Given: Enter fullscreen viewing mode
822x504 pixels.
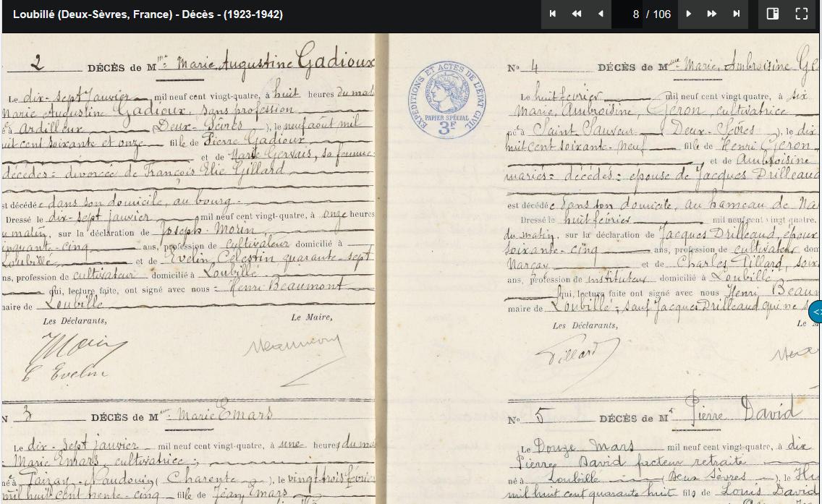Looking at the screenshot, I should coord(802,14).
